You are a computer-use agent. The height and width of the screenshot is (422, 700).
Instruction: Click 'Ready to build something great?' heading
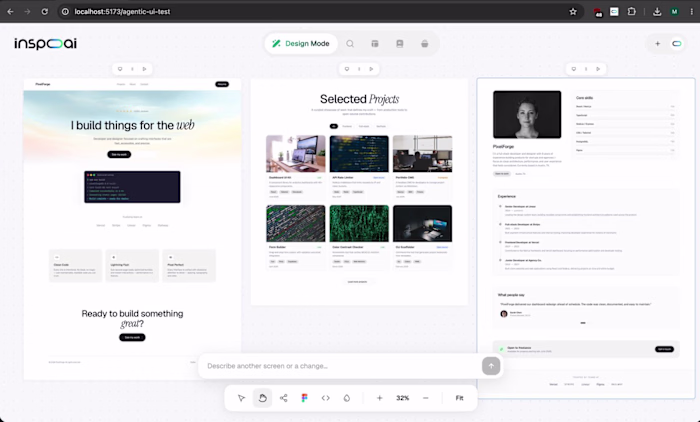click(x=132, y=318)
